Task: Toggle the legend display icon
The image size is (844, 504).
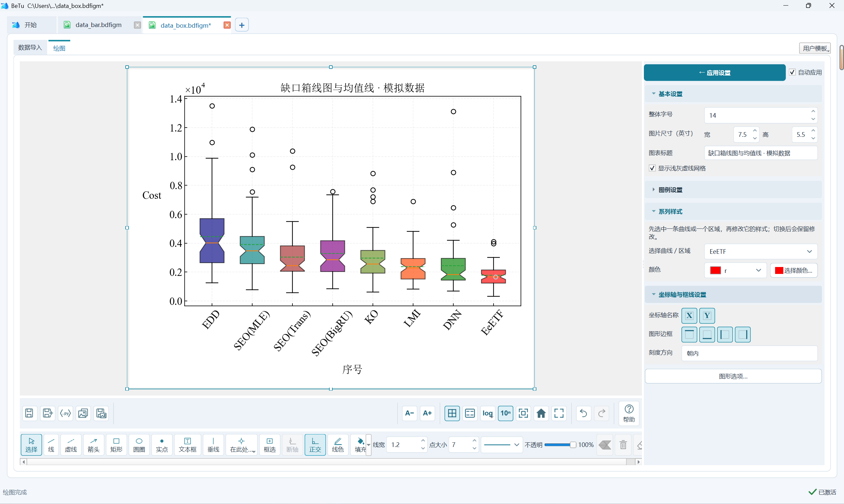Action: [470, 413]
